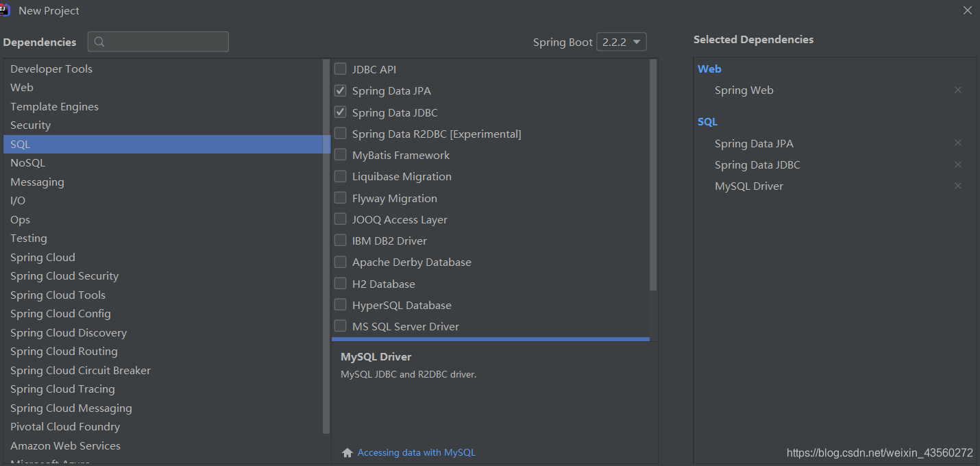The width and height of the screenshot is (980, 466).
Task: Click the IntelliJ IDEA logo icon
Action: (x=3, y=10)
